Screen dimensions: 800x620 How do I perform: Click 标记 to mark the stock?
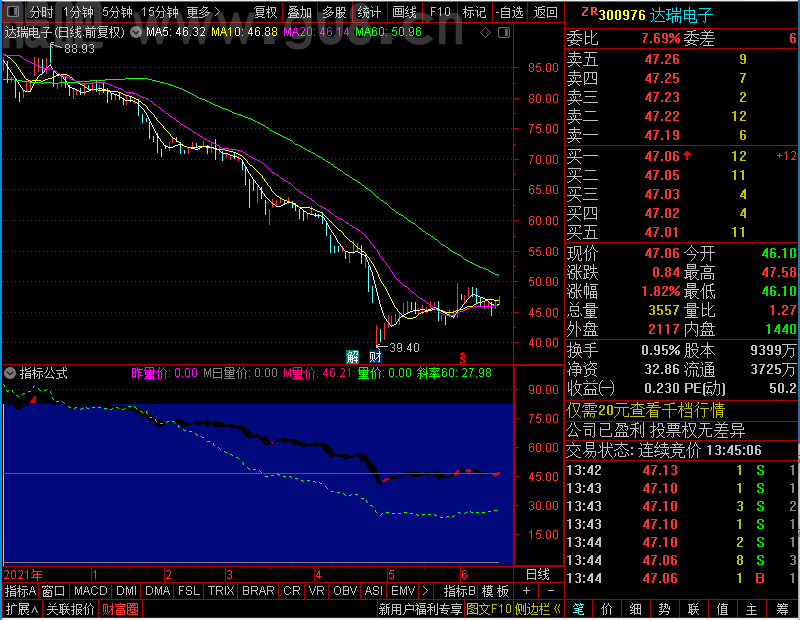coord(474,12)
